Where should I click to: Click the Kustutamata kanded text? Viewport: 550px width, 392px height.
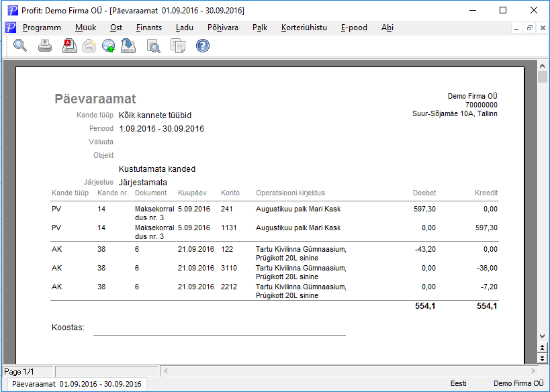[157, 169]
